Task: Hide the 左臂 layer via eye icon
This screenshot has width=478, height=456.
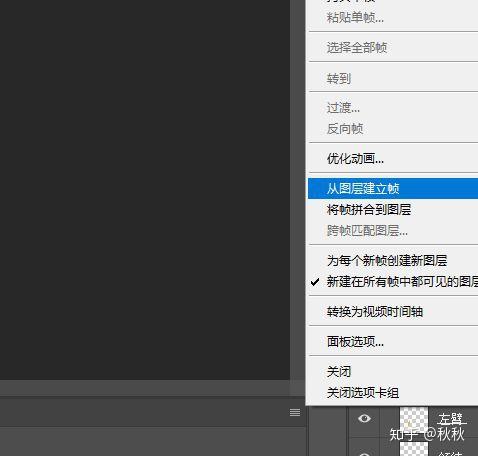Action: coord(364,418)
